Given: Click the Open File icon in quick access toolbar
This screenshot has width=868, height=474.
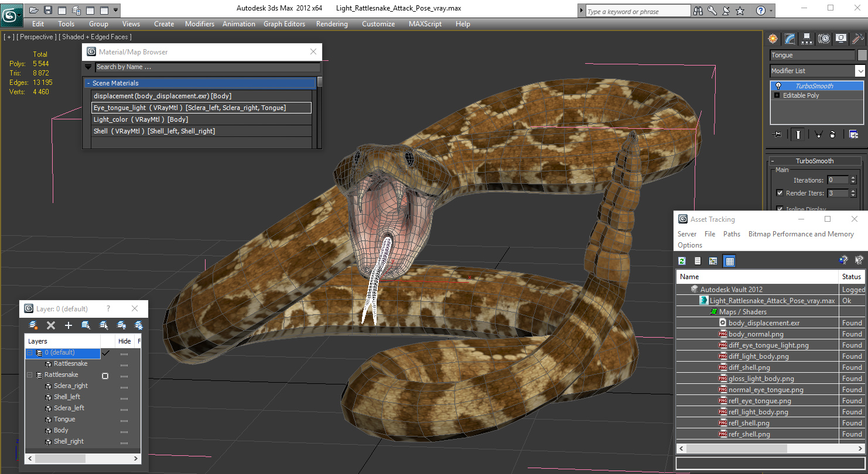Looking at the screenshot, I should 34,10.
